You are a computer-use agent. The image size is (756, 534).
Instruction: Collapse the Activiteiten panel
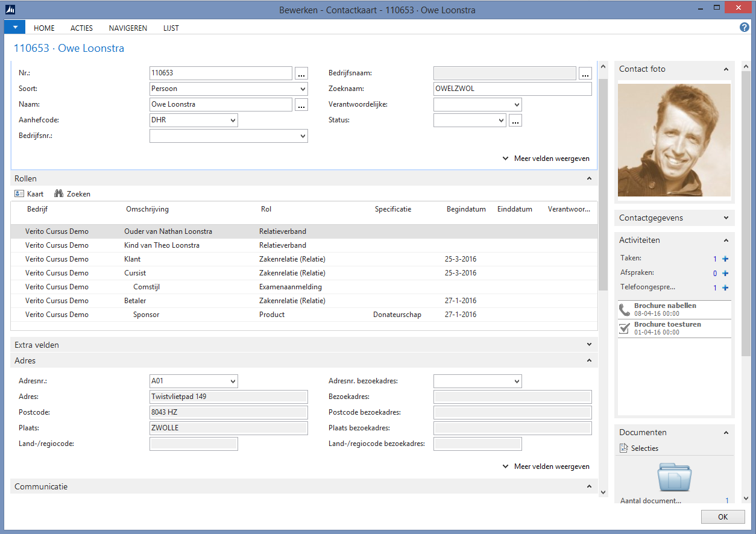tap(726, 240)
